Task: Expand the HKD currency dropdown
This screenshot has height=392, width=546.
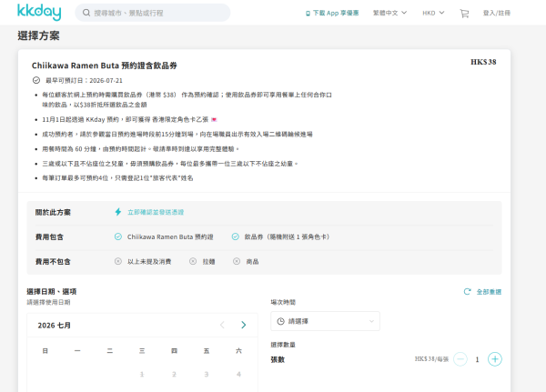Action: [433, 13]
